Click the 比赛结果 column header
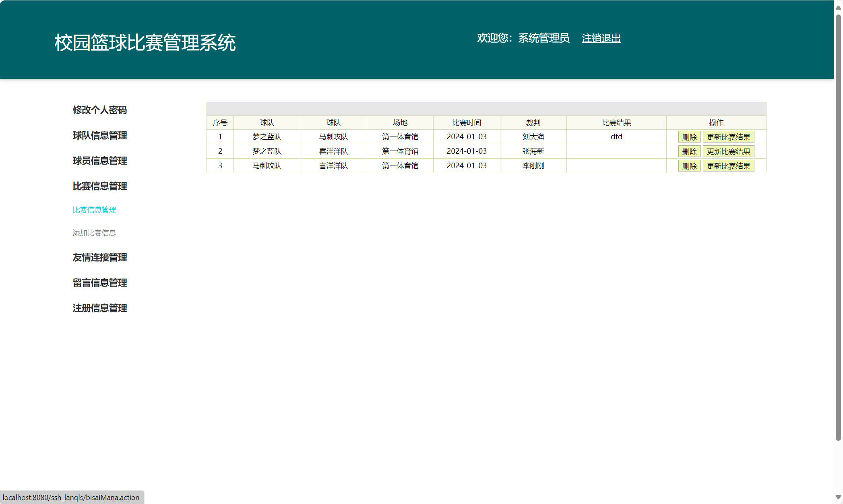This screenshot has height=504, width=843. 616,123
